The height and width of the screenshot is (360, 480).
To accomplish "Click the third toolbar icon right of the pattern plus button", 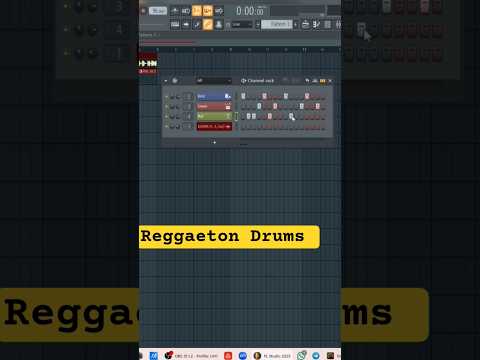I will [328, 24].
